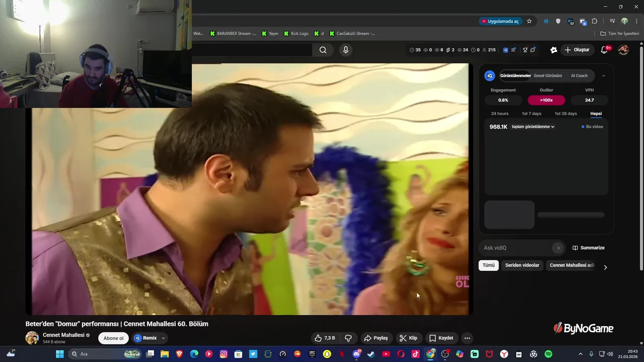
Task: Open Steam from the taskbar
Action: tap(371, 354)
